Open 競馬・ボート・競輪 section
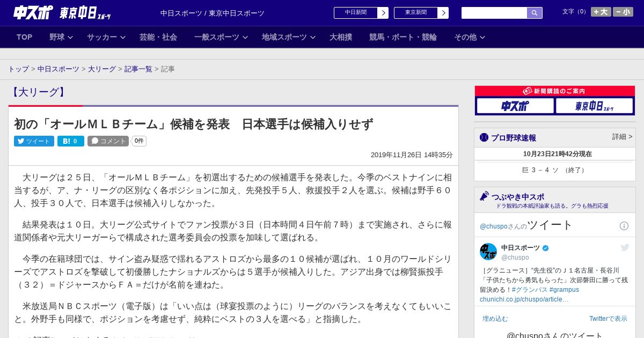This screenshot has height=338, width=644. click(403, 37)
